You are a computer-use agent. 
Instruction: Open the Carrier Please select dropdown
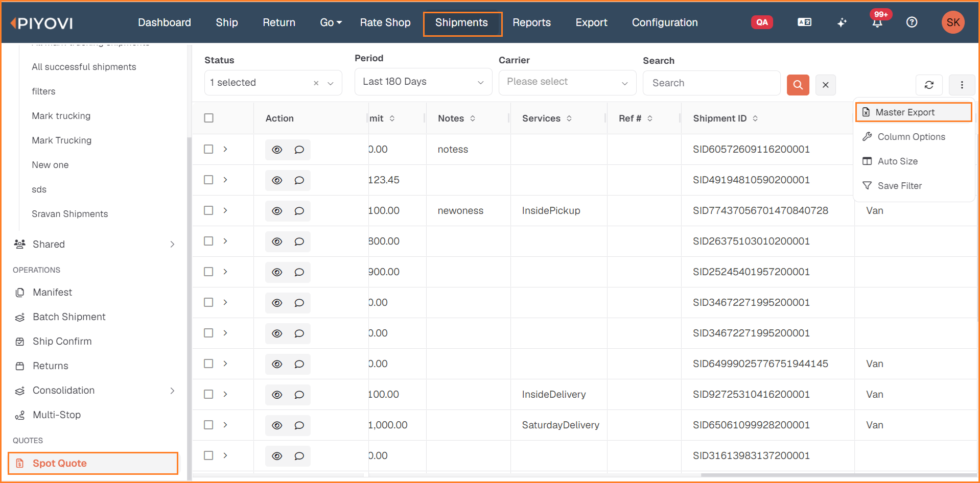[x=567, y=82]
